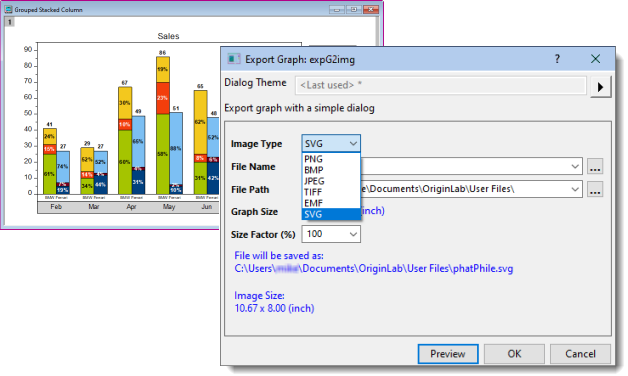The height and width of the screenshot is (376, 628).
Task: Click OK to export the graph
Action: (514, 354)
